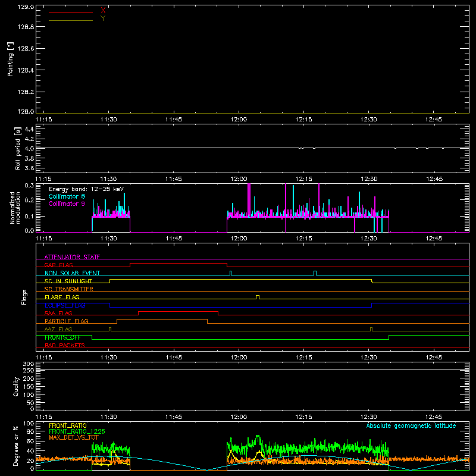Select the red X legend line sample

[71, 12]
